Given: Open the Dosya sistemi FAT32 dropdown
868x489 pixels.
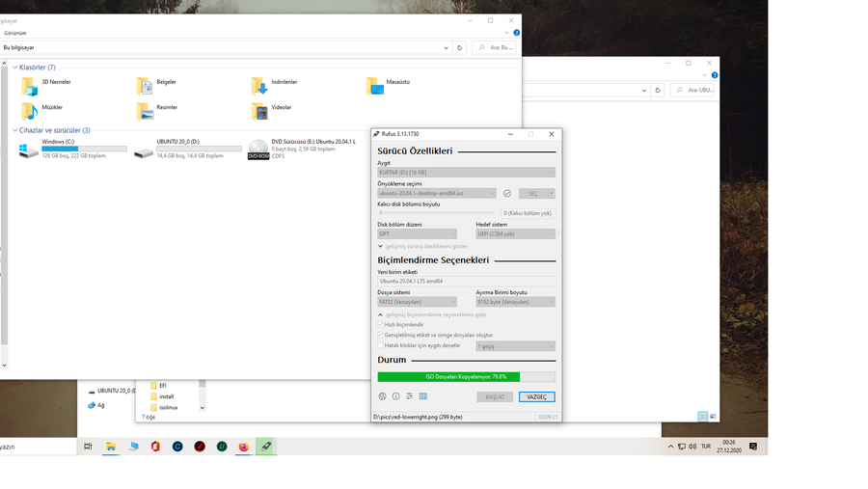Looking at the screenshot, I should click(417, 302).
